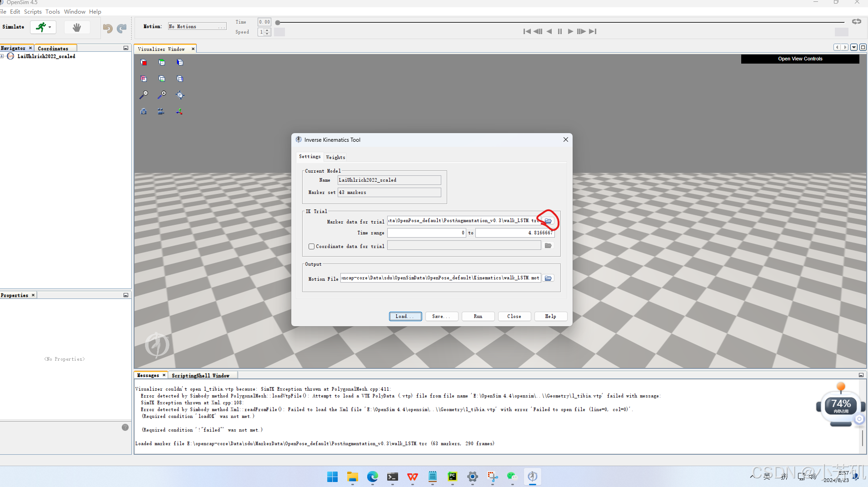Click the Undo arrow icon

pos(107,28)
